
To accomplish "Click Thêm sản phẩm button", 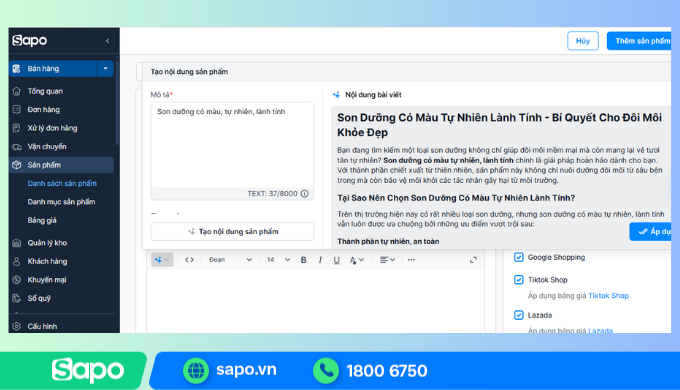I will [639, 41].
